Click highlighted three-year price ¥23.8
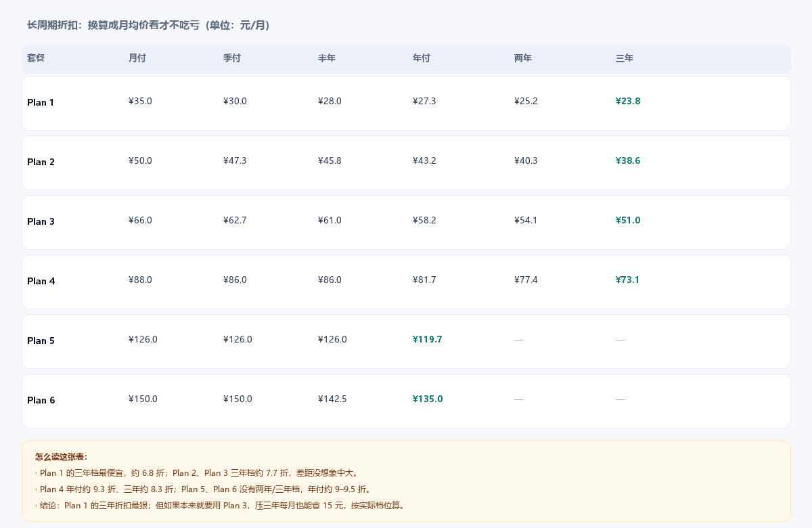The width and height of the screenshot is (812, 528). (x=628, y=101)
